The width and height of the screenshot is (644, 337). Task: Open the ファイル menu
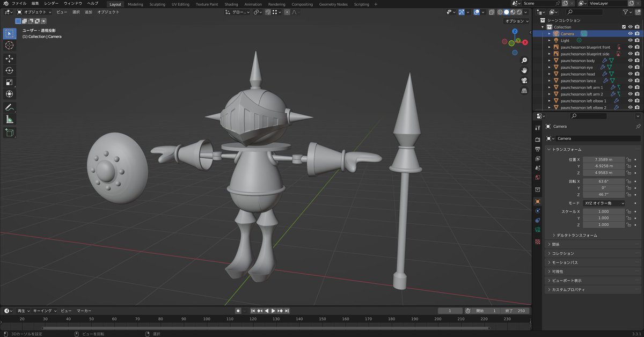point(19,3)
